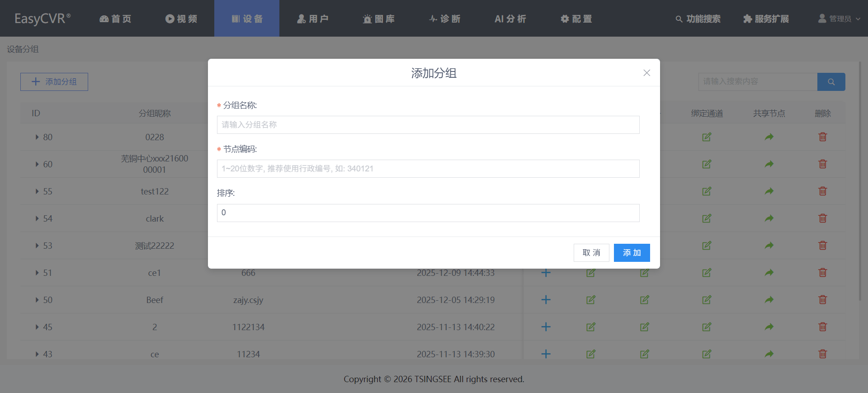Screen dimensions: 868x393
Task: Open the administrator account dropdown
Action: click(x=839, y=19)
